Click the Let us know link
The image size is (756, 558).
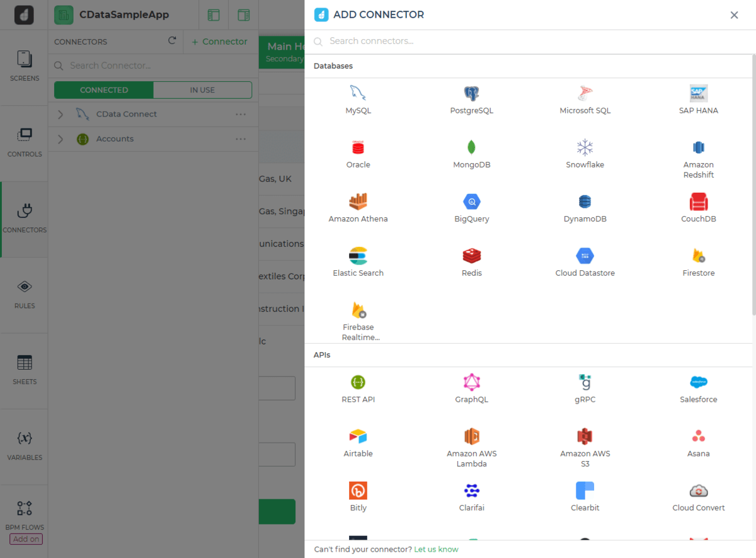click(x=436, y=549)
